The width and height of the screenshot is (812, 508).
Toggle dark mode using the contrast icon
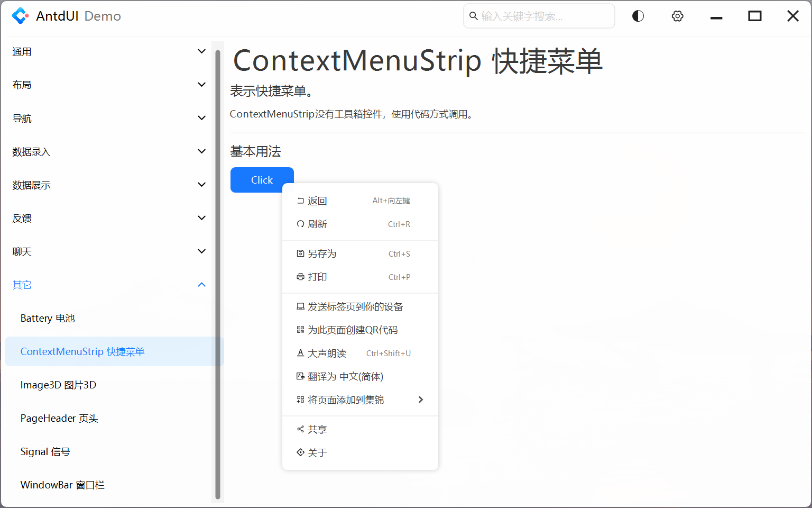[x=638, y=16]
